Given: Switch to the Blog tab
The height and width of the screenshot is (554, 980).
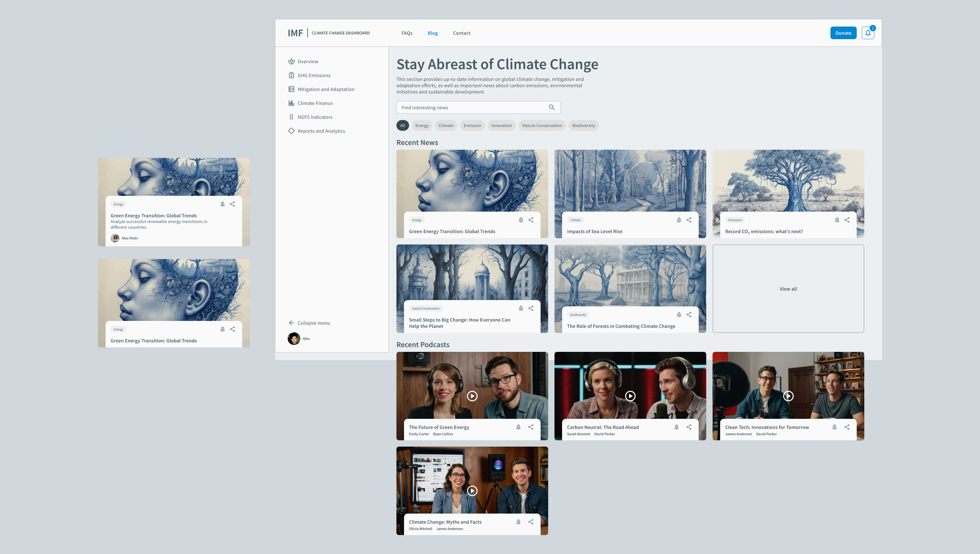Looking at the screenshot, I should (432, 33).
